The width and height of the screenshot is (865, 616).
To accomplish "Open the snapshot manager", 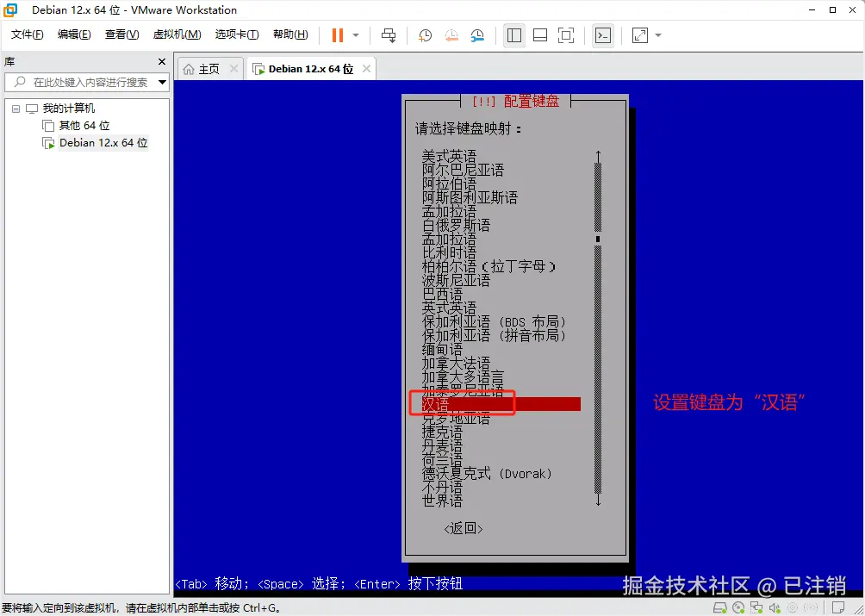I will [x=476, y=35].
